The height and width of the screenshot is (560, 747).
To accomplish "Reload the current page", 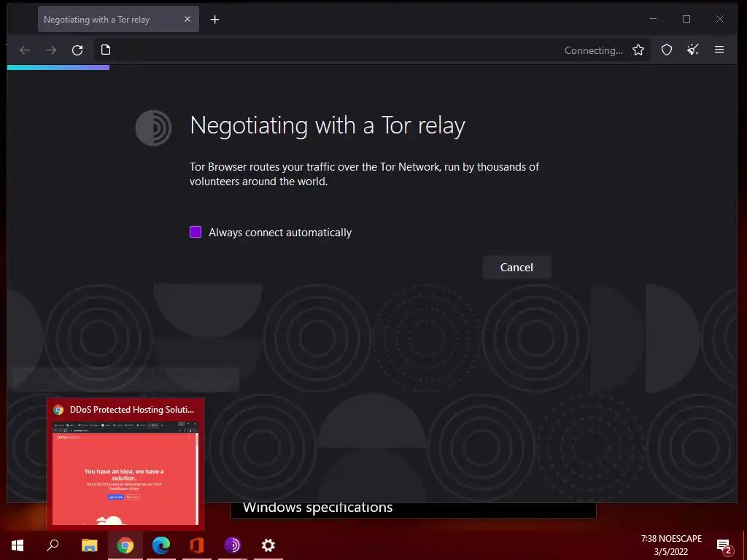I will click(77, 50).
